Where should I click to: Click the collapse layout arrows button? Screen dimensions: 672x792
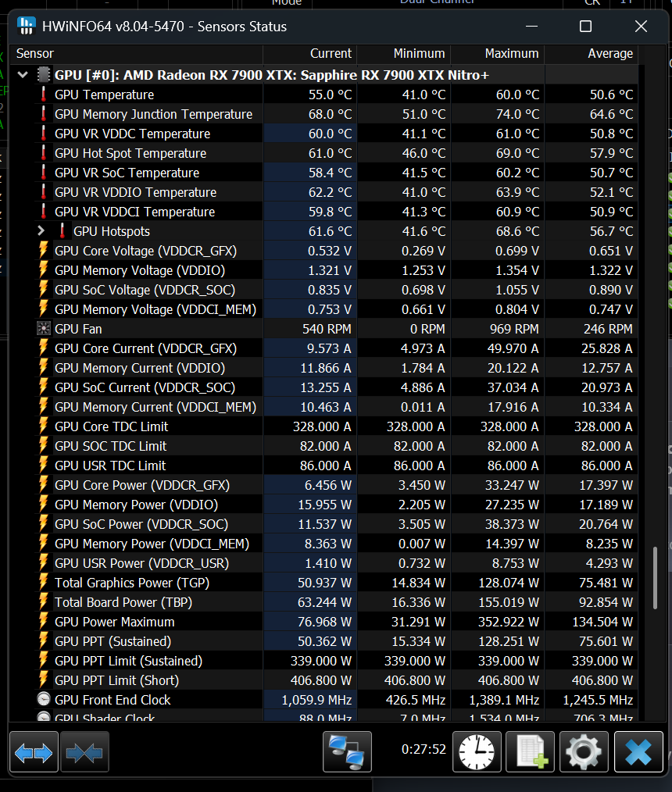(84, 753)
